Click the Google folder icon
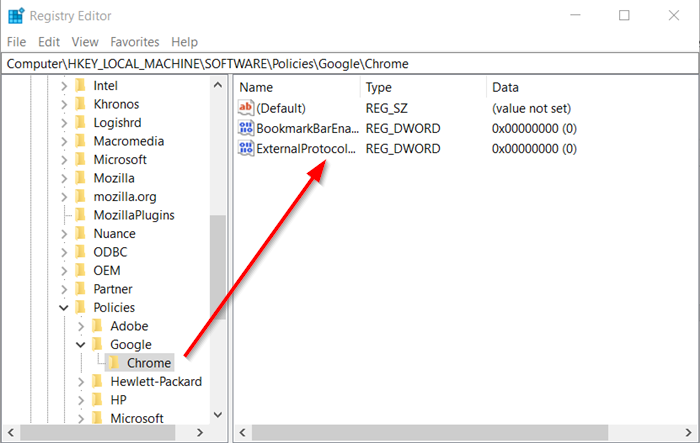The image size is (700, 443). click(97, 344)
